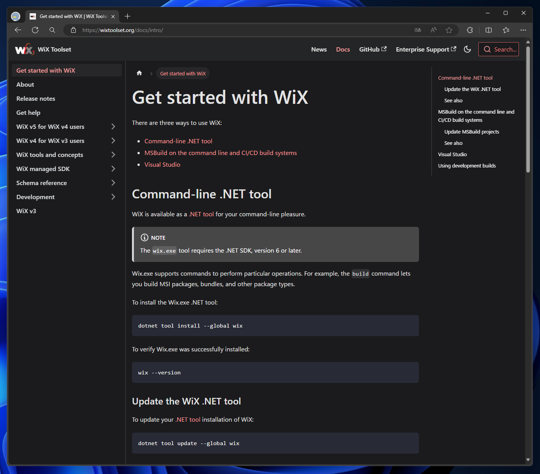540x474 pixels.
Task: Click the read aloud icon
Action: 433,30
